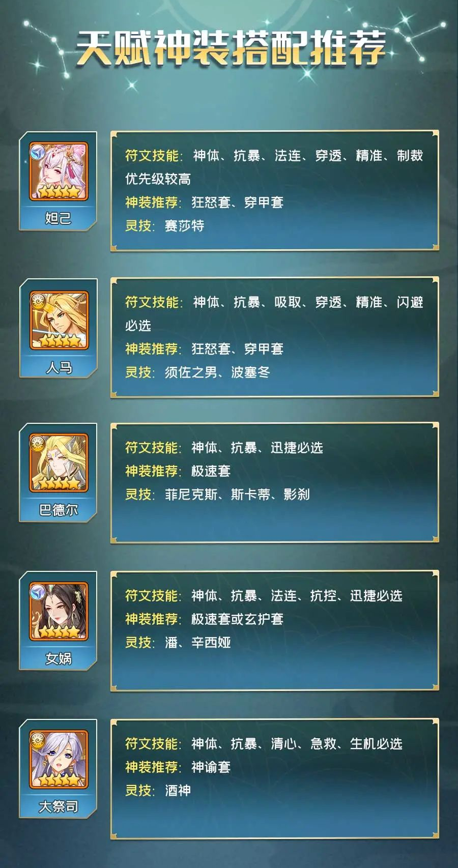The height and width of the screenshot is (868, 458).
Task: Click the sun element badge on 巴德尔's portrait
Action: (x=38, y=444)
